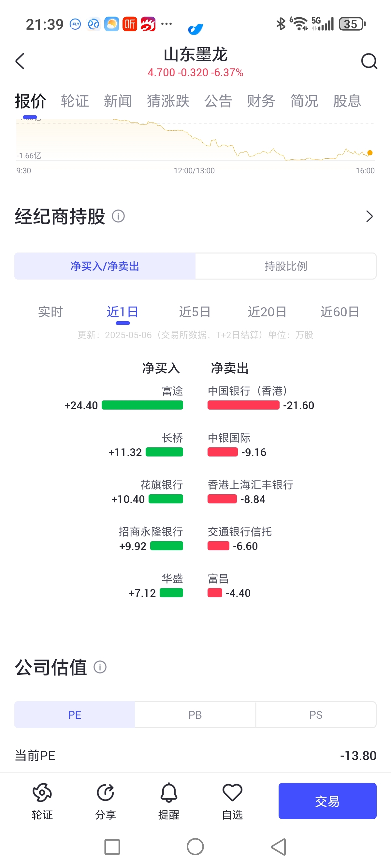Switch to 持股比例 segment
This screenshot has width=391, height=868.
(286, 266)
